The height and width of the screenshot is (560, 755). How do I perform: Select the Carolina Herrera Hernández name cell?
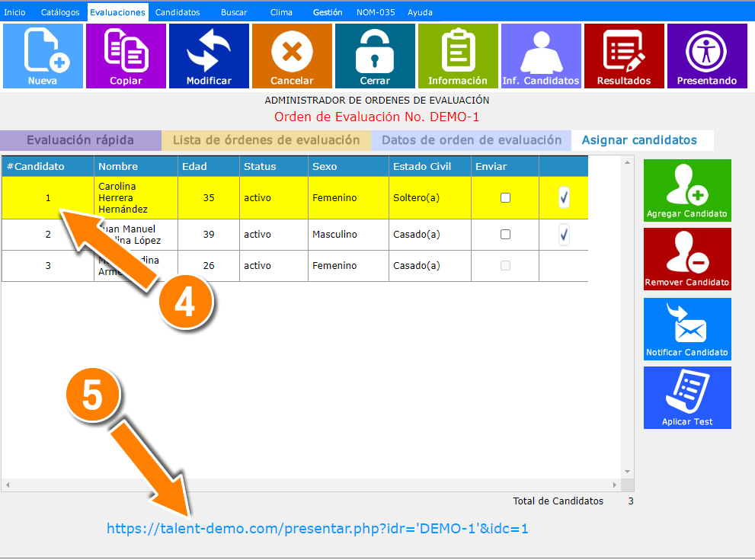(x=136, y=198)
